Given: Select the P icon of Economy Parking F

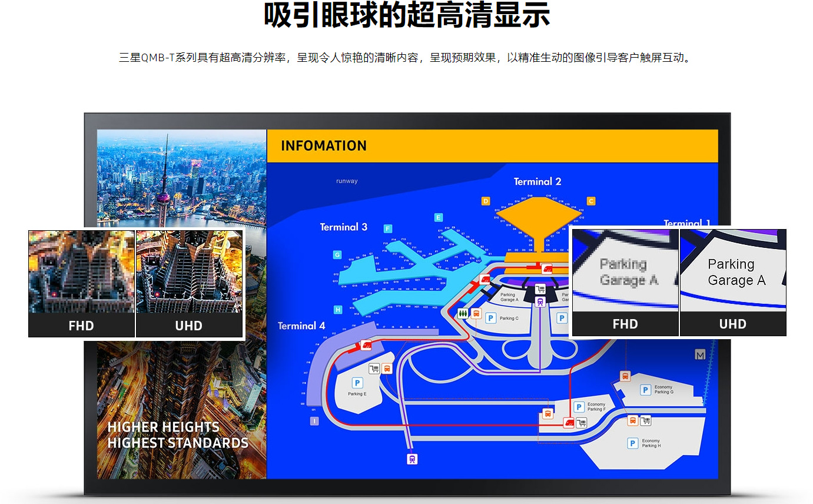Looking at the screenshot, I should [579, 407].
